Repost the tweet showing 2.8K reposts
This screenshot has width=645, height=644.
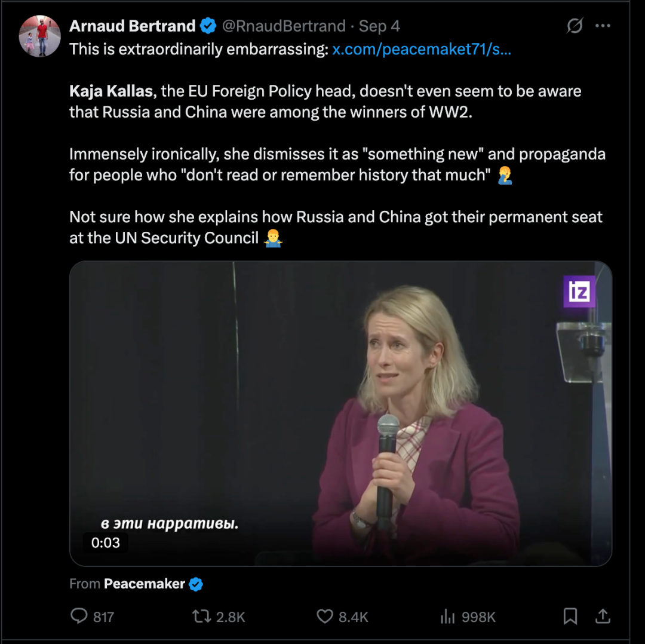pyautogui.click(x=219, y=617)
